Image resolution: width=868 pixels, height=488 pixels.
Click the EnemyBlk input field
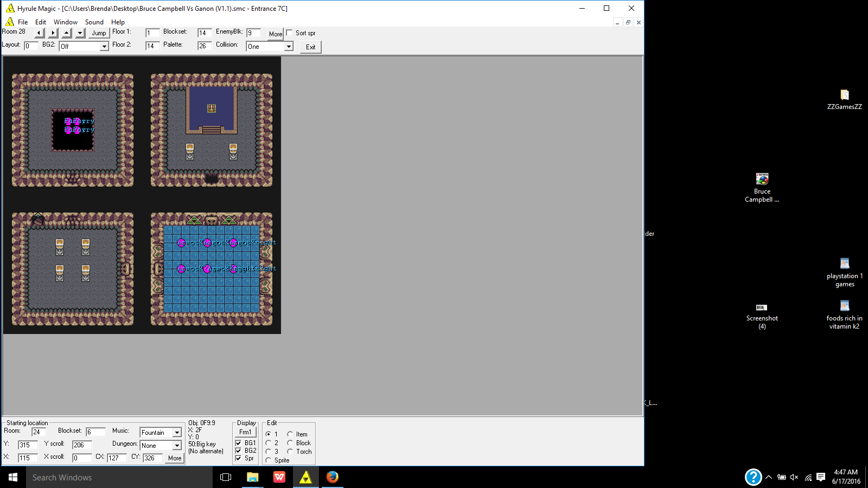tap(253, 33)
